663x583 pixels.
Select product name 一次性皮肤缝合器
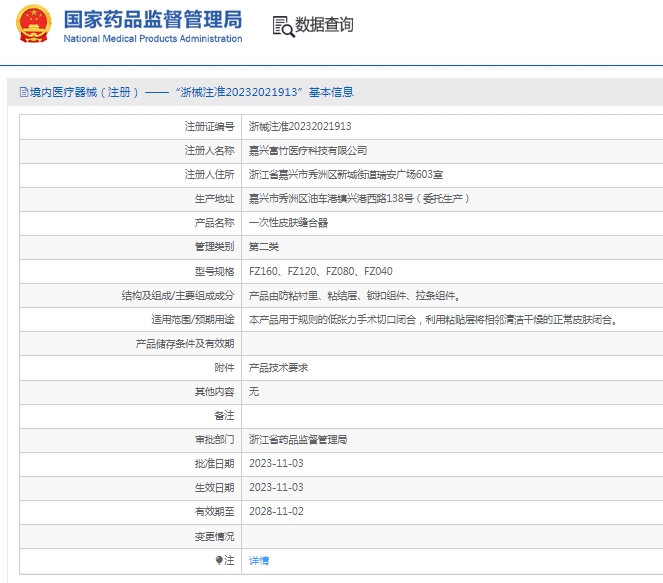click(288, 223)
